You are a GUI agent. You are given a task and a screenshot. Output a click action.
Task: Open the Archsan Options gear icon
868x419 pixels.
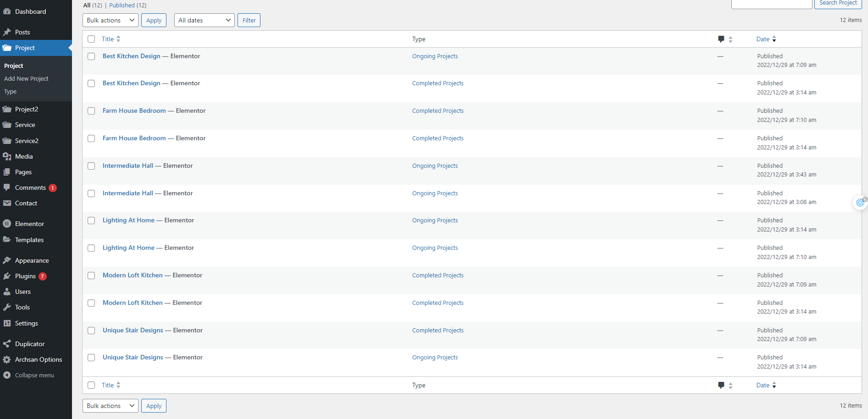pyautogui.click(x=7, y=359)
